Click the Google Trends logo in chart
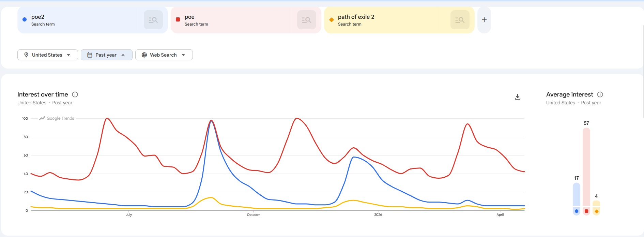The width and height of the screenshot is (644, 237). [x=57, y=118]
